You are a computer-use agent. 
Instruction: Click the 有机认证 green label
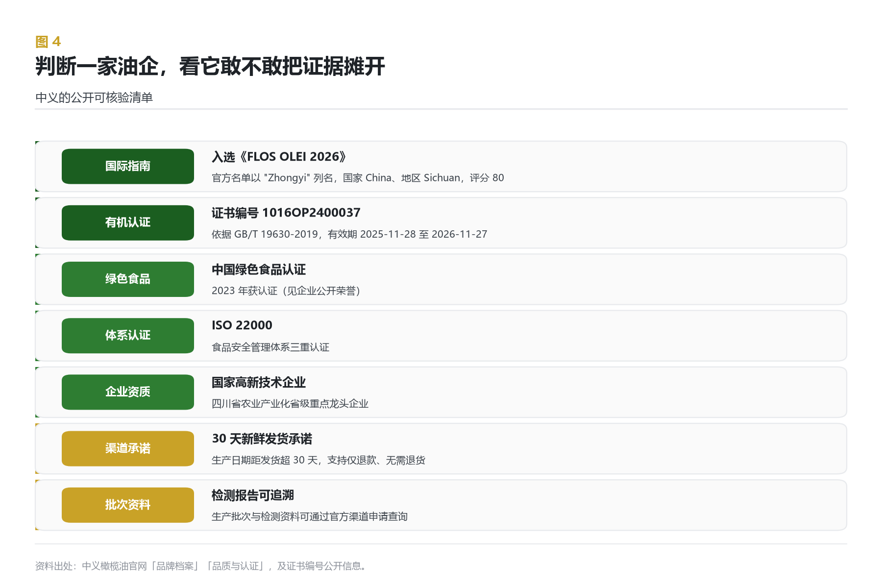pos(128,223)
